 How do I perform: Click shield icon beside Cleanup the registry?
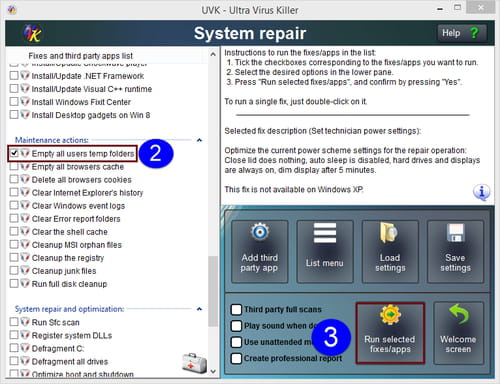25,257
